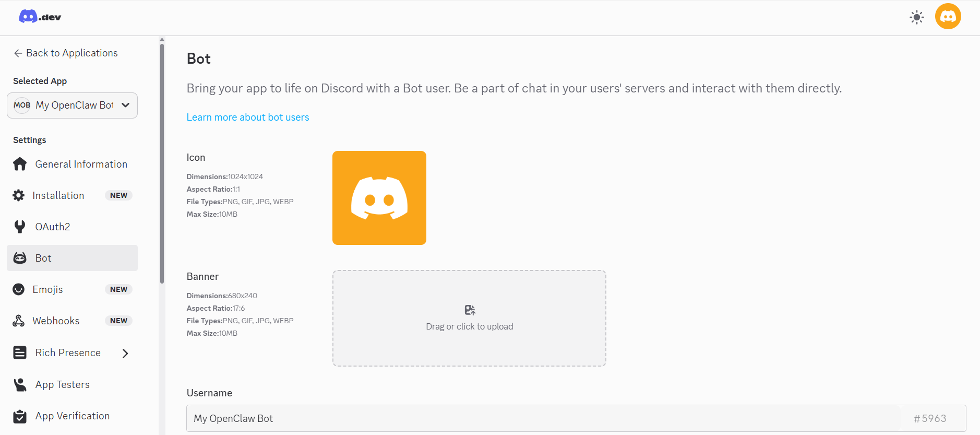Image resolution: width=980 pixels, height=435 pixels.
Task: Select the Bot menu item
Action: tap(72, 258)
